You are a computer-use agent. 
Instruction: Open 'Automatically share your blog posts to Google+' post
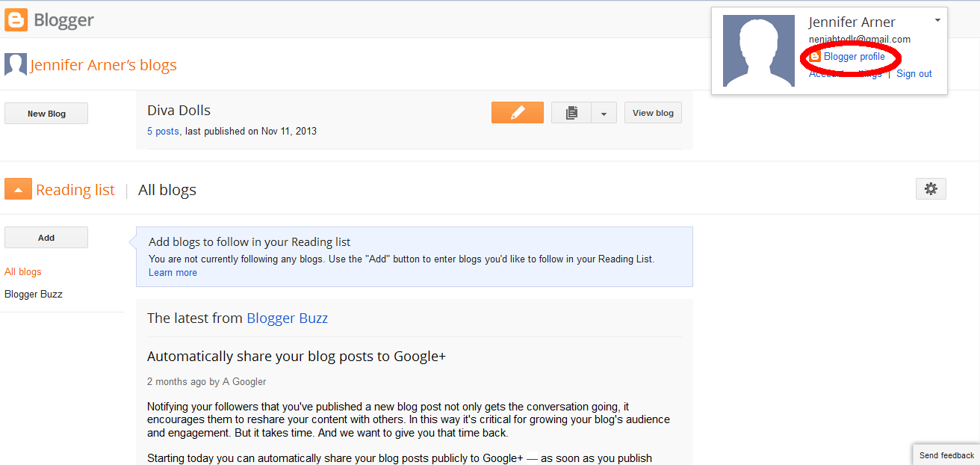pyautogui.click(x=297, y=356)
